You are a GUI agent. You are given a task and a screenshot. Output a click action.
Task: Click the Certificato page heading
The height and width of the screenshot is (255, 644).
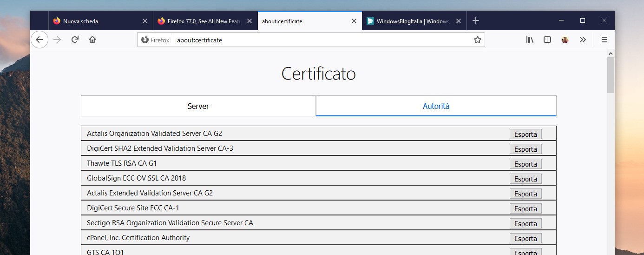pos(319,74)
